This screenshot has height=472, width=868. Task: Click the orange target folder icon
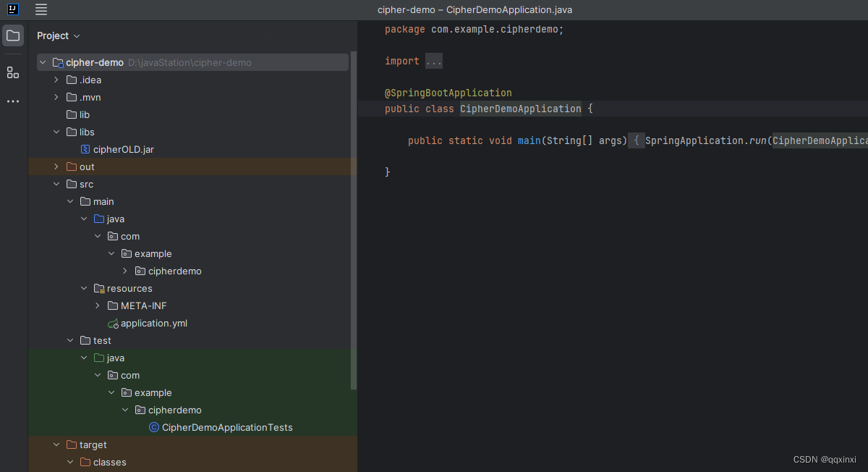click(x=72, y=444)
